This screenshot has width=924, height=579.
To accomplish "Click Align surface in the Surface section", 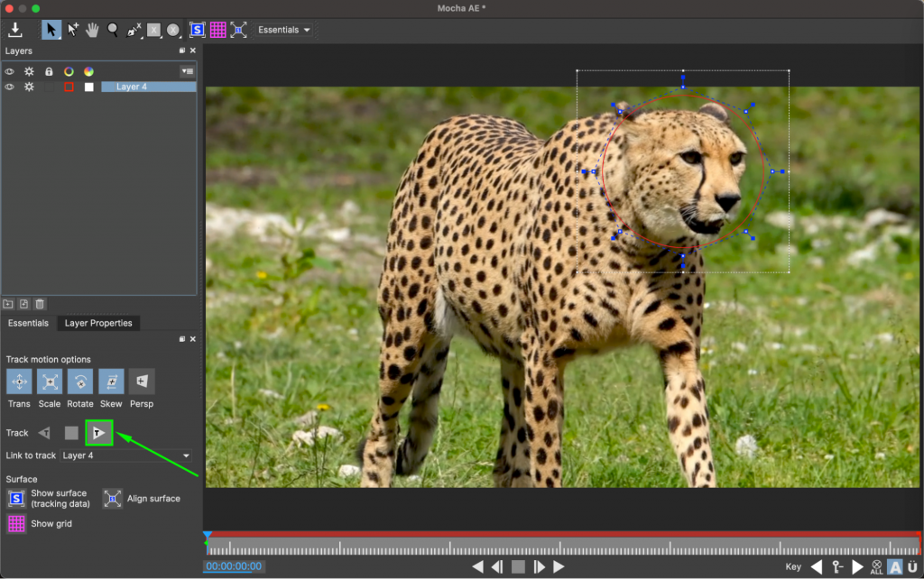I will 112,498.
